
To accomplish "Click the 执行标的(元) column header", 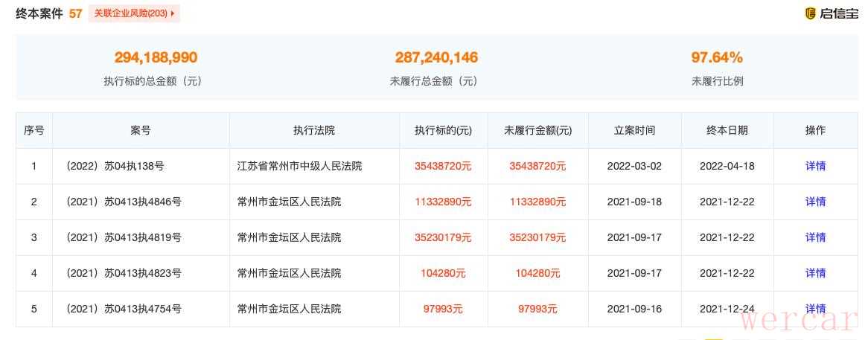I will tap(443, 130).
